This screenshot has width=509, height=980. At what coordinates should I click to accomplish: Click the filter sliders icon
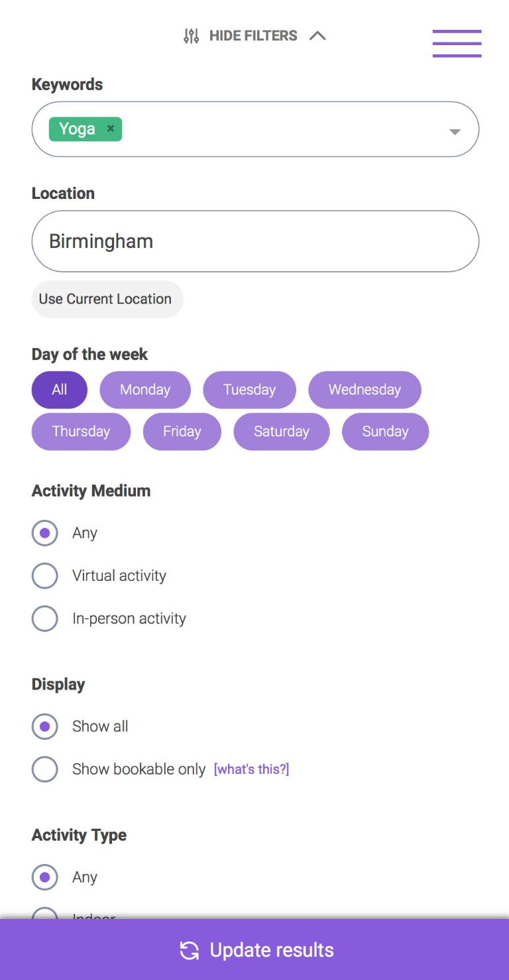click(x=191, y=36)
